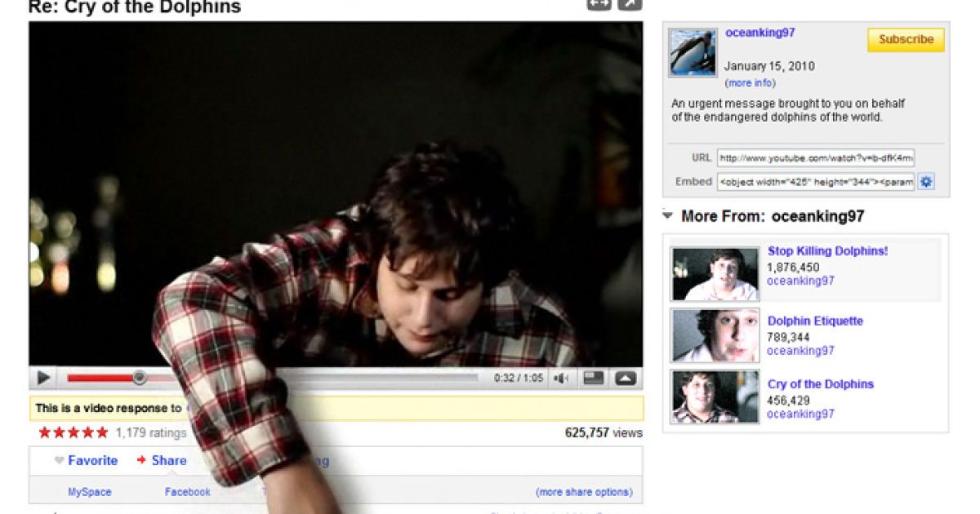Add the video to Favorites
The width and height of the screenshot is (980, 514).
tap(87, 461)
